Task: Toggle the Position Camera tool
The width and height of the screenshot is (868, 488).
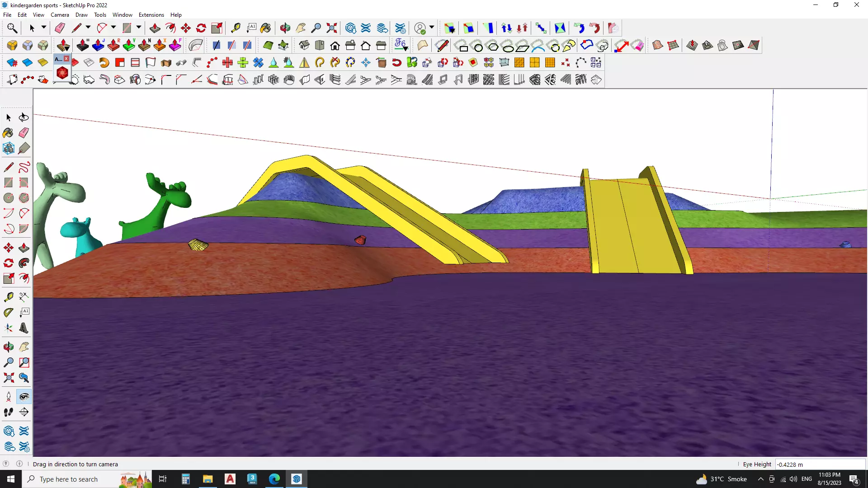Action: point(9,397)
